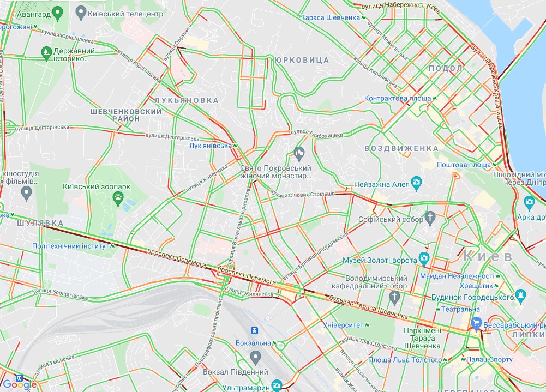Select the Пейзажна Алея camera marker
Viewport: 546px width, 392px height.
416,184
